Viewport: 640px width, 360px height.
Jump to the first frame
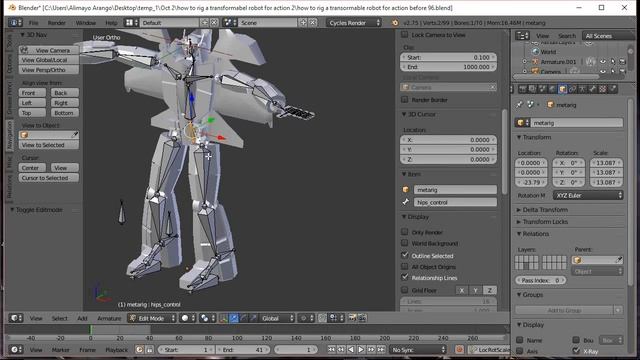point(331,350)
